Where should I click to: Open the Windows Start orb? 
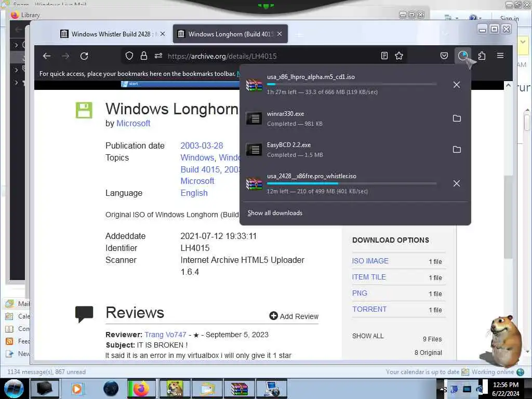[14, 389]
